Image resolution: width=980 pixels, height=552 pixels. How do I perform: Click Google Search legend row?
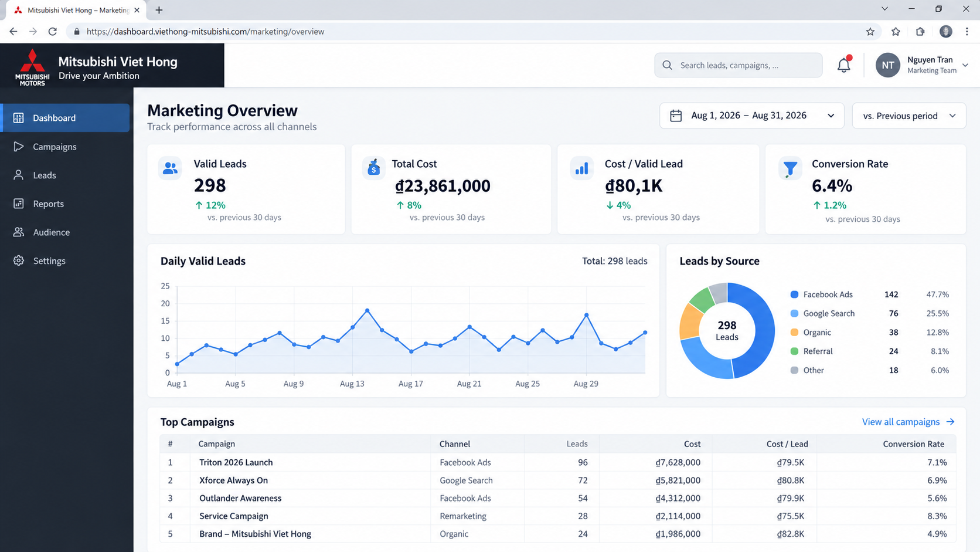coord(870,313)
